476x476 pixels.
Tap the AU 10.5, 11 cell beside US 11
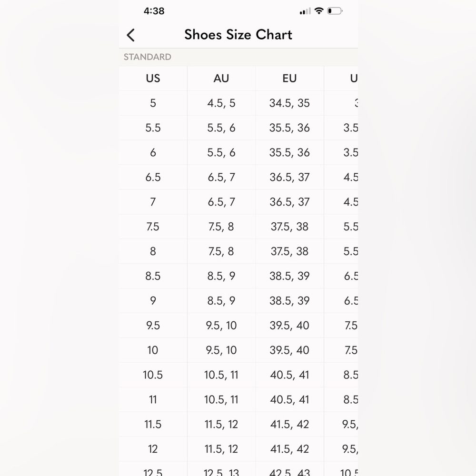[x=221, y=399]
